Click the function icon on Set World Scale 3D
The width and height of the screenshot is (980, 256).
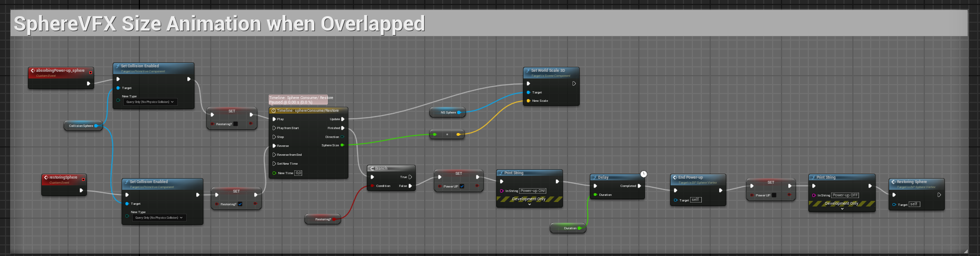tap(527, 71)
